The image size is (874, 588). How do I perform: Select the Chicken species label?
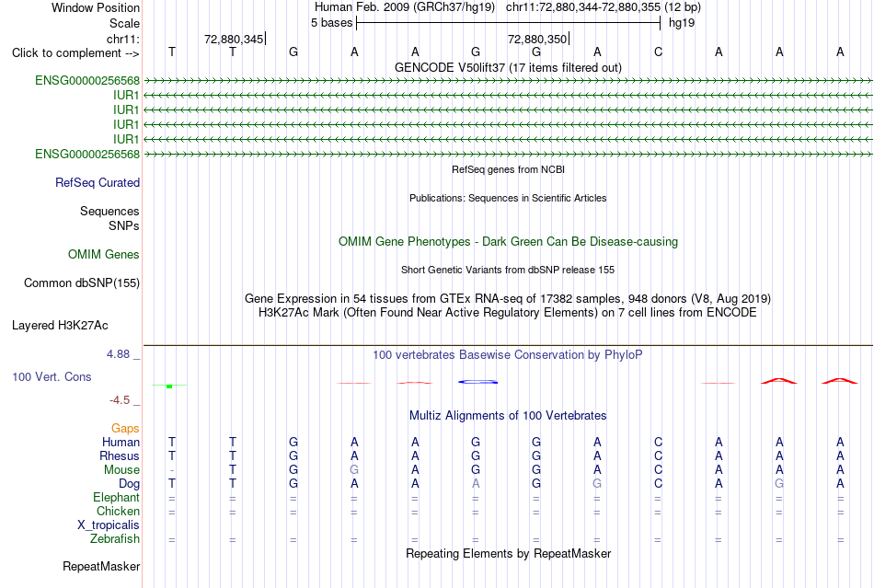pos(118,511)
